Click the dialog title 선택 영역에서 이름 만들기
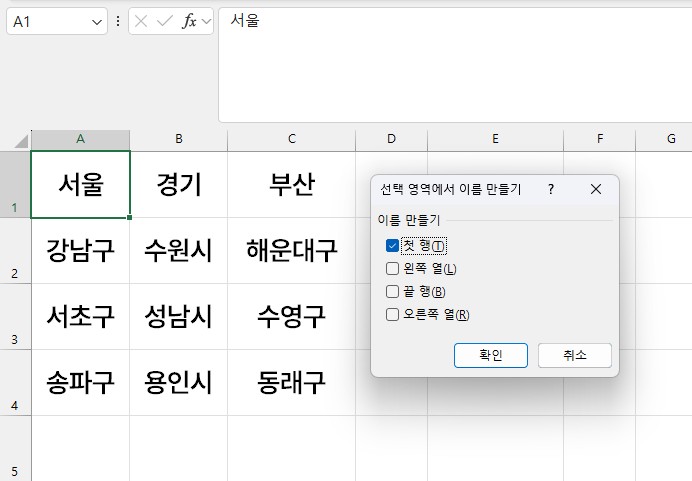Screen dimensions: 692x481 pos(451,189)
